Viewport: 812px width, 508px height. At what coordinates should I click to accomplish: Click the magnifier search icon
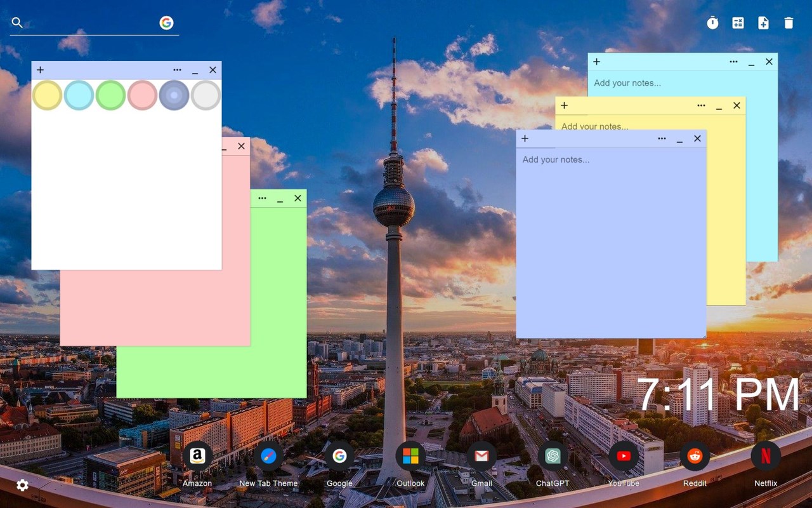17,23
